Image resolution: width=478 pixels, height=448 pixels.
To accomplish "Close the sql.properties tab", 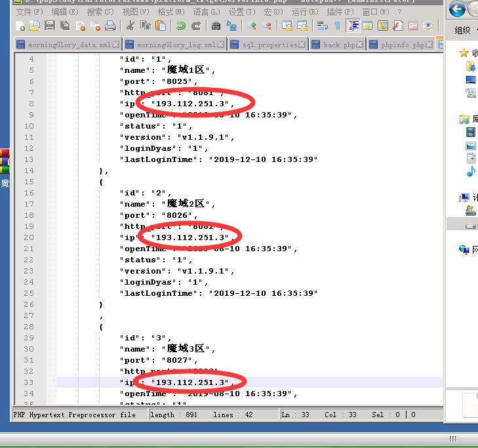I will click(302, 45).
